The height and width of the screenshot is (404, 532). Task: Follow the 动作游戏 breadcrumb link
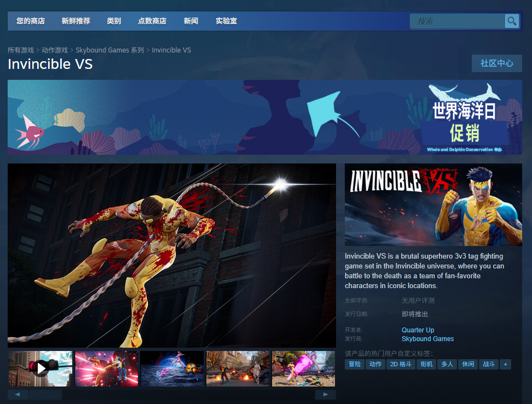click(x=55, y=50)
